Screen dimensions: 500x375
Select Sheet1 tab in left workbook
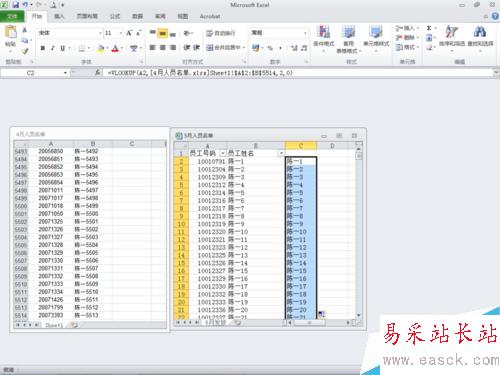(54, 325)
